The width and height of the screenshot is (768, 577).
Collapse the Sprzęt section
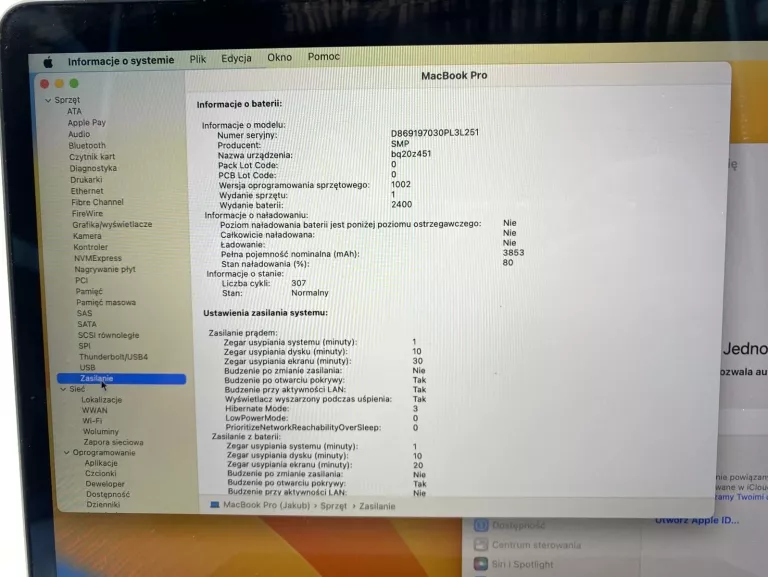48,100
